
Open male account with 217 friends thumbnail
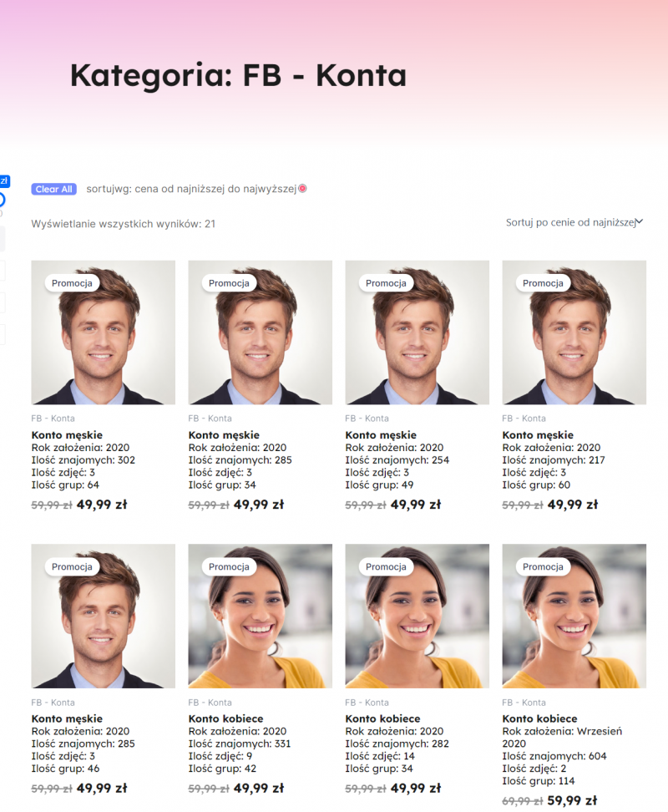574,332
